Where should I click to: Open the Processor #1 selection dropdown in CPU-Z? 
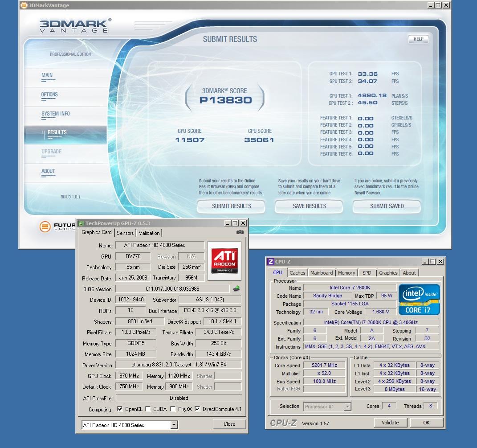(x=347, y=406)
